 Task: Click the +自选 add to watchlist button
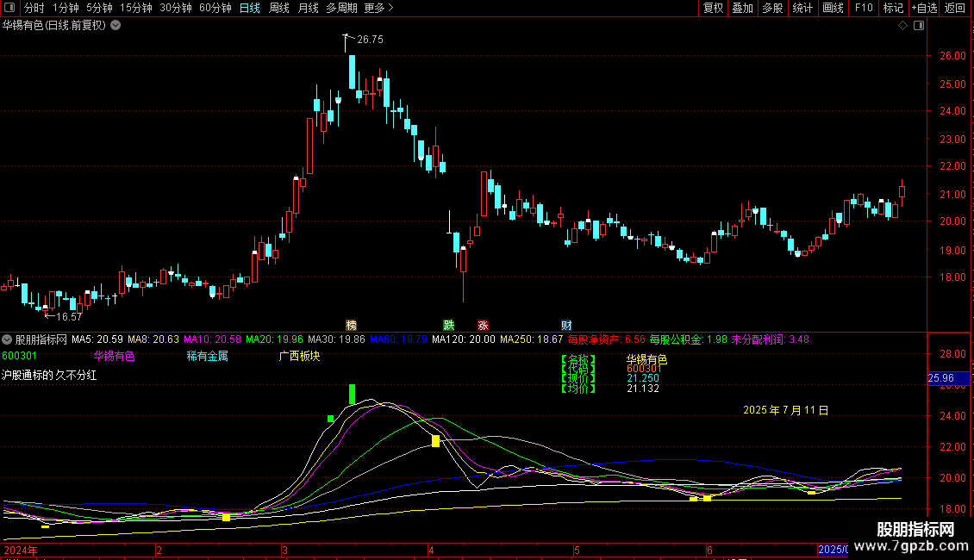(x=924, y=9)
